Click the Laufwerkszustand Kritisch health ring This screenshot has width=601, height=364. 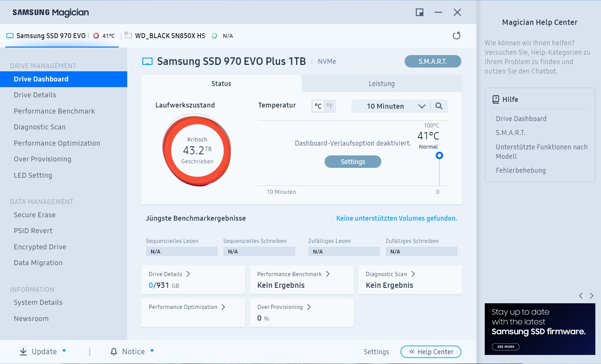(x=197, y=151)
